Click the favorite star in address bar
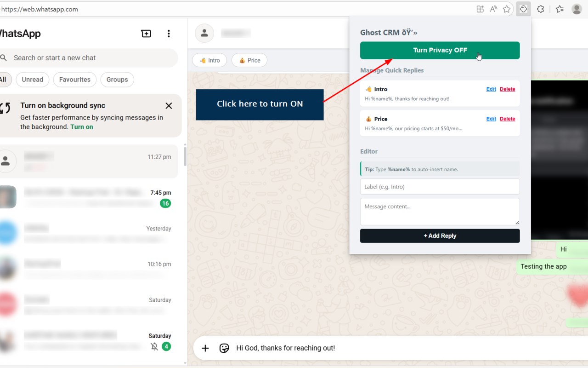588x368 pixels. click(507, 9)
